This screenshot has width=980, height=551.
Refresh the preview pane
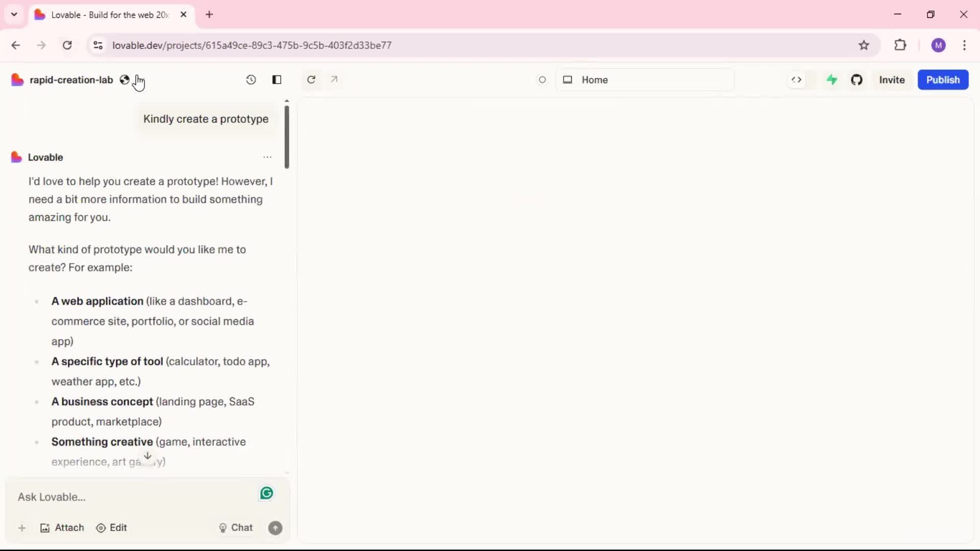coord(311,80)
